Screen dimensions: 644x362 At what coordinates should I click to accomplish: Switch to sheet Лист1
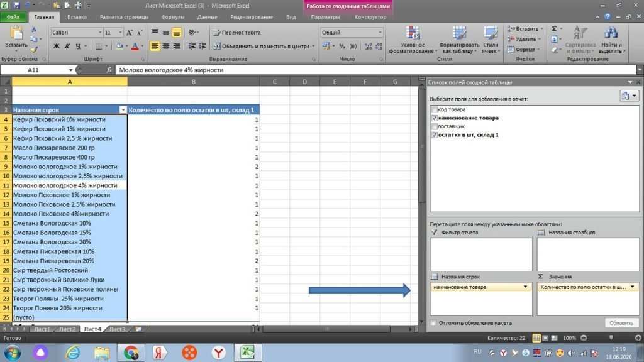[42, 329]
